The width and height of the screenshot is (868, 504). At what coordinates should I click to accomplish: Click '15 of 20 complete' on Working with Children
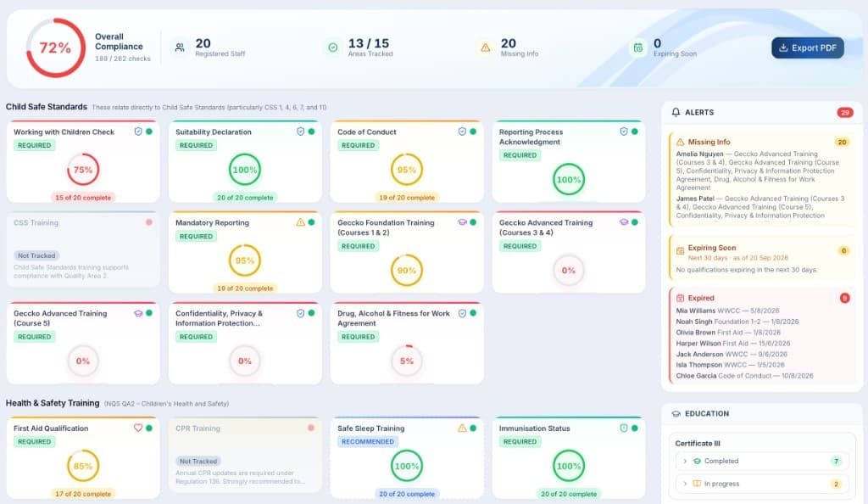83,197
